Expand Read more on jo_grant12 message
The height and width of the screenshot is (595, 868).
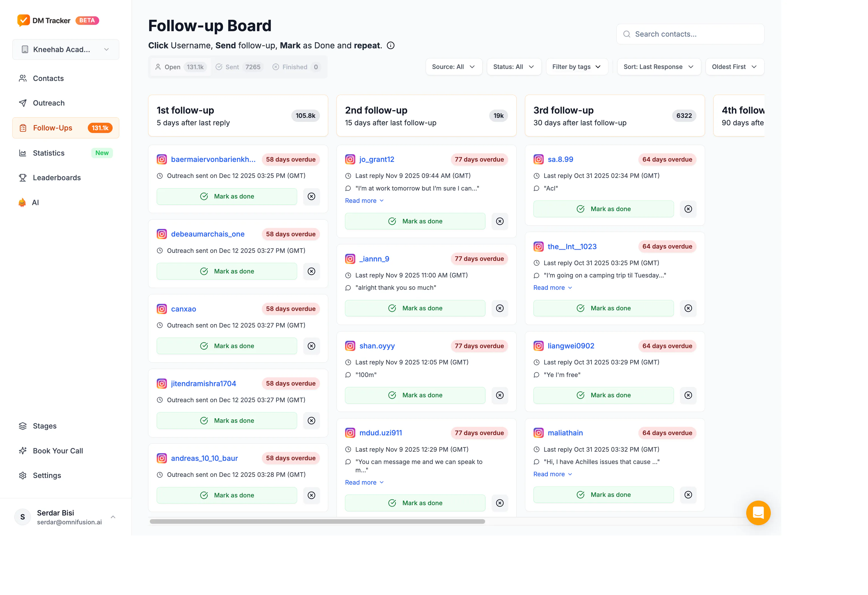365,201
